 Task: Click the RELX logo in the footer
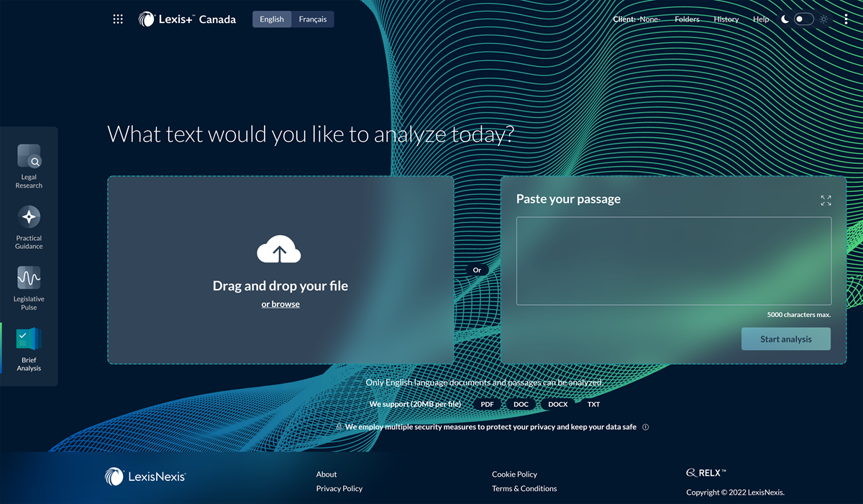pyautogui.click(x=706, y=472)
